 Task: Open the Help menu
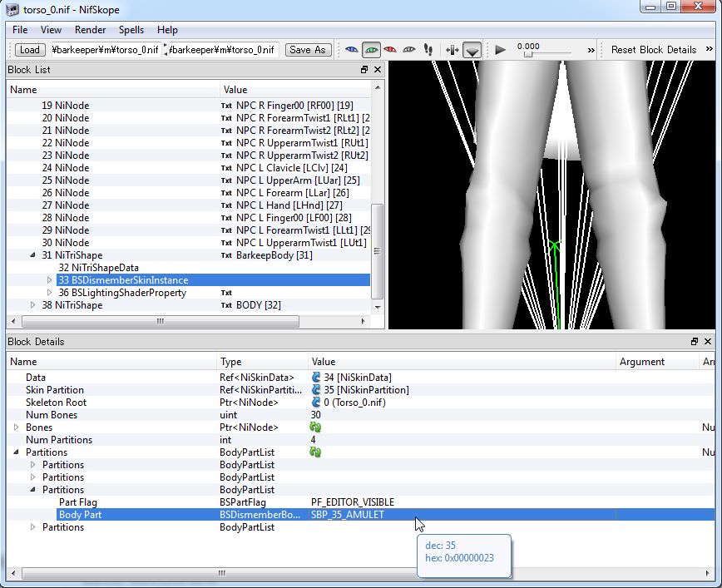pos(167,30)
